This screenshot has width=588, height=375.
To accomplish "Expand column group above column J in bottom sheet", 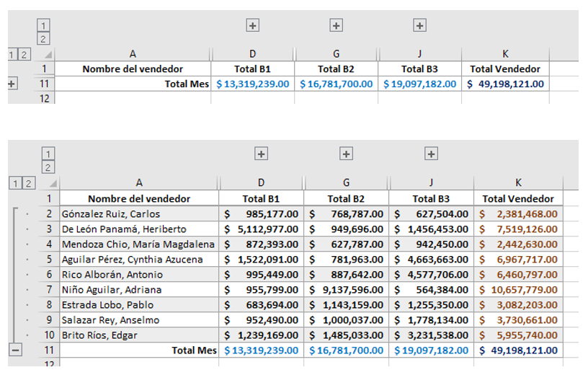I will point(431,154).
